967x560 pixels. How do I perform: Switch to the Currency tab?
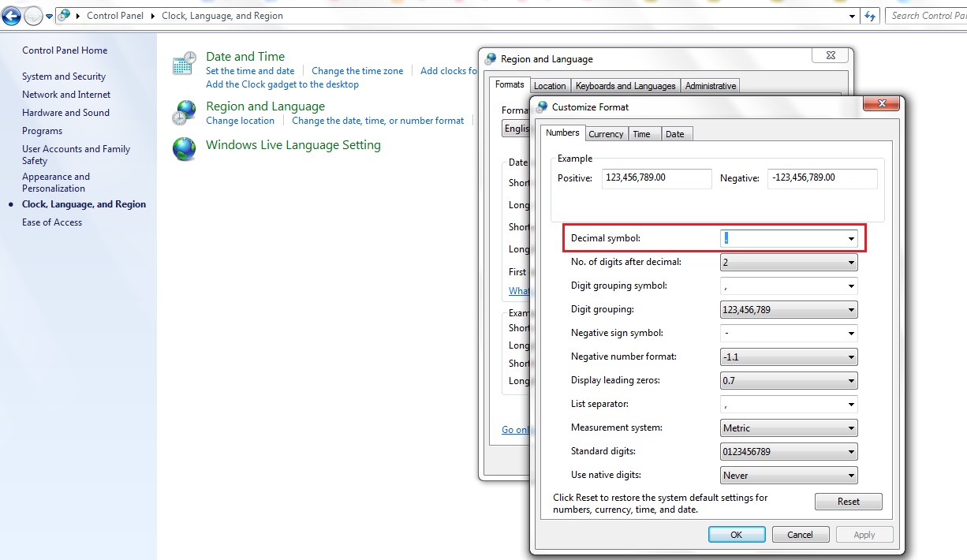(x=606, y=134)
